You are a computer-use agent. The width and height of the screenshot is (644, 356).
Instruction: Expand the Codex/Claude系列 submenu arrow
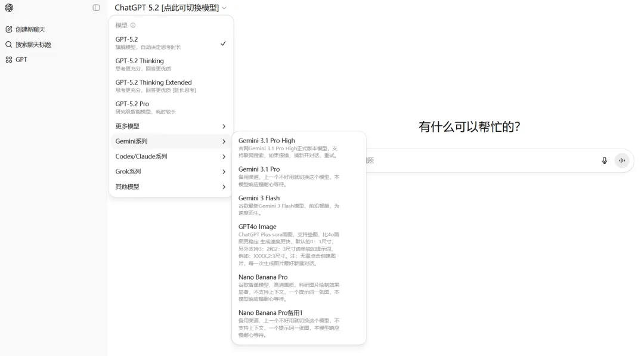click(x=224, y=157)
